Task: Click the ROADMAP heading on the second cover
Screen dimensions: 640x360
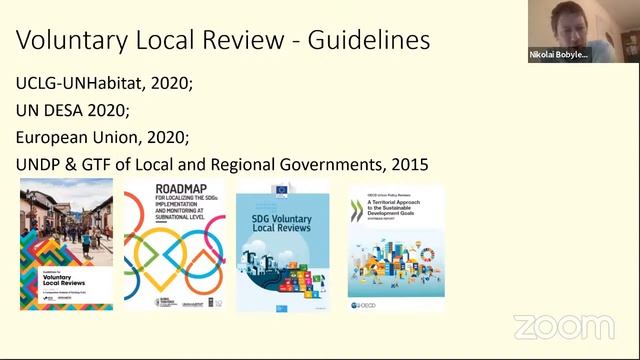Action: (181, 189)
